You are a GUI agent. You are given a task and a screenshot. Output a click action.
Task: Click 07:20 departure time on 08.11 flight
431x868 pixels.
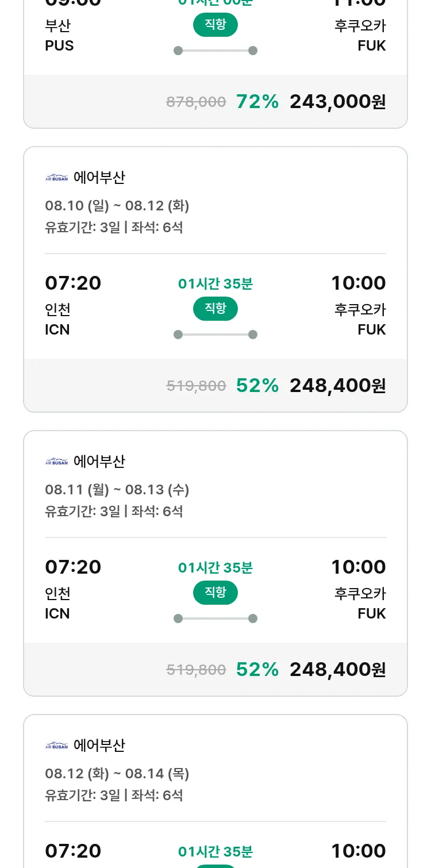73,567
